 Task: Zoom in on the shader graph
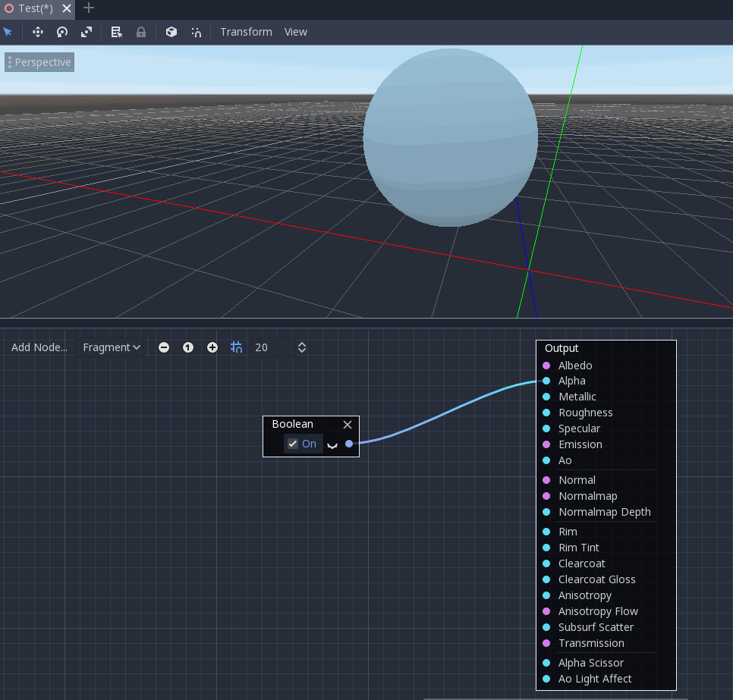tap(212, 347)
